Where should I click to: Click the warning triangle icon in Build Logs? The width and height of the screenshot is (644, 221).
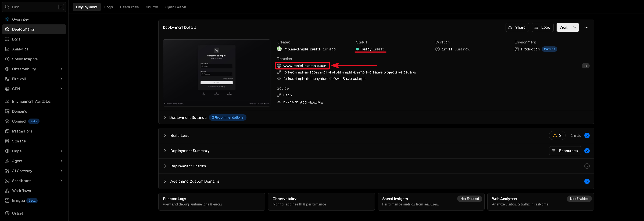pyautogui.click(x=555, y=135)
